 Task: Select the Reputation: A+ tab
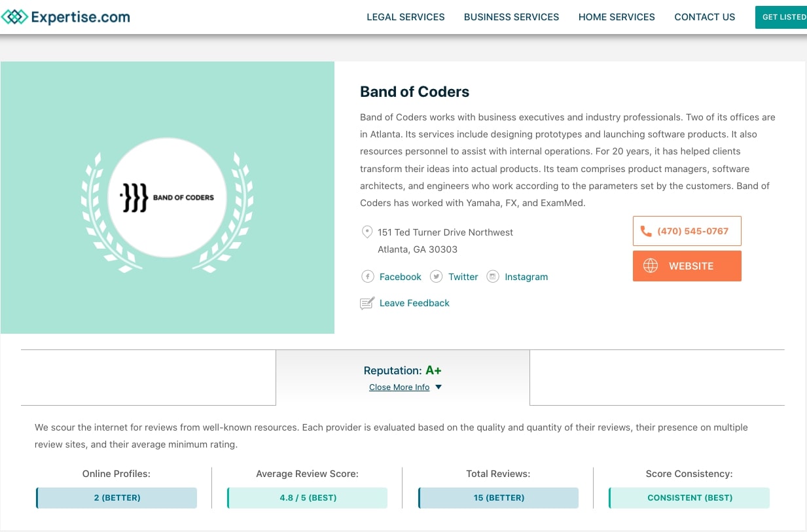403,378
